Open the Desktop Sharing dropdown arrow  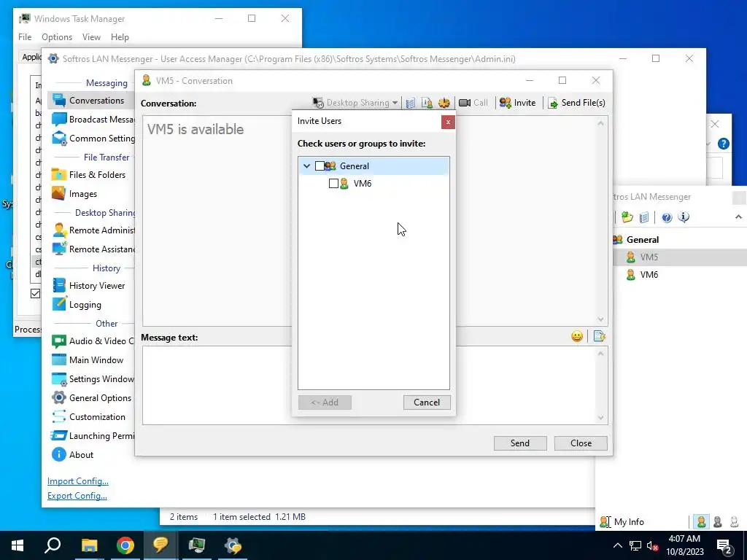tap(395, 103)
